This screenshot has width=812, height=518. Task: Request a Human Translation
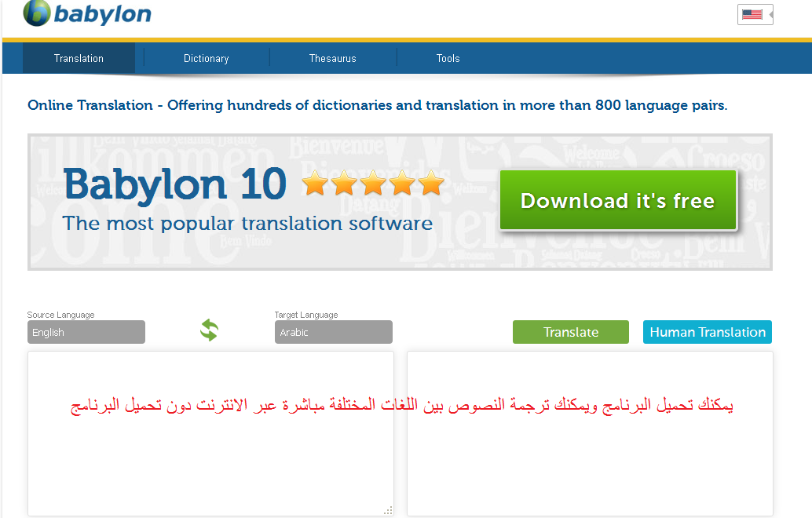tap(707, 332)
